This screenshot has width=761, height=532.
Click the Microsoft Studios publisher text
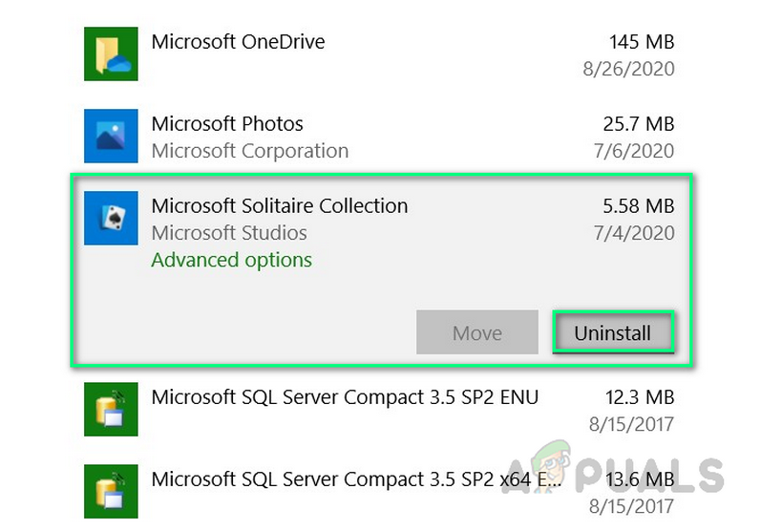click(229, 233)
